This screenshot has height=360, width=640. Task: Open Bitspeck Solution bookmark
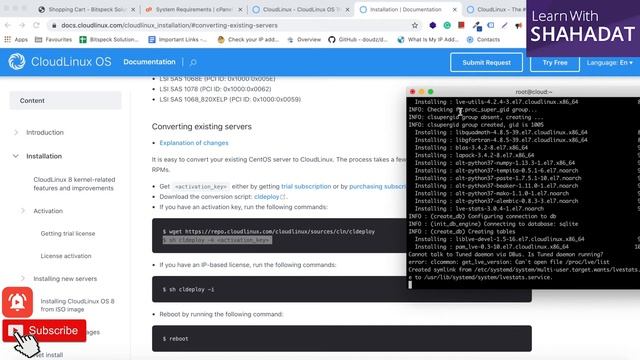coord(109,40)
